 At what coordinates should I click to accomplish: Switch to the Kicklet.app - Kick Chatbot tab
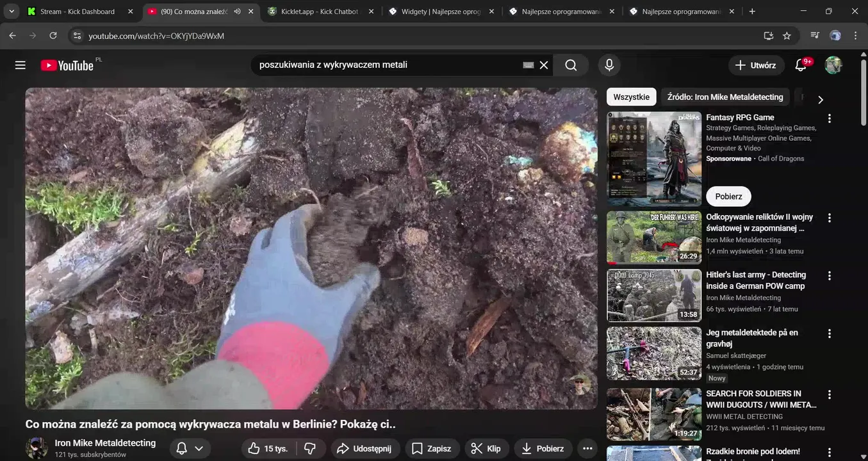point(319,12)
